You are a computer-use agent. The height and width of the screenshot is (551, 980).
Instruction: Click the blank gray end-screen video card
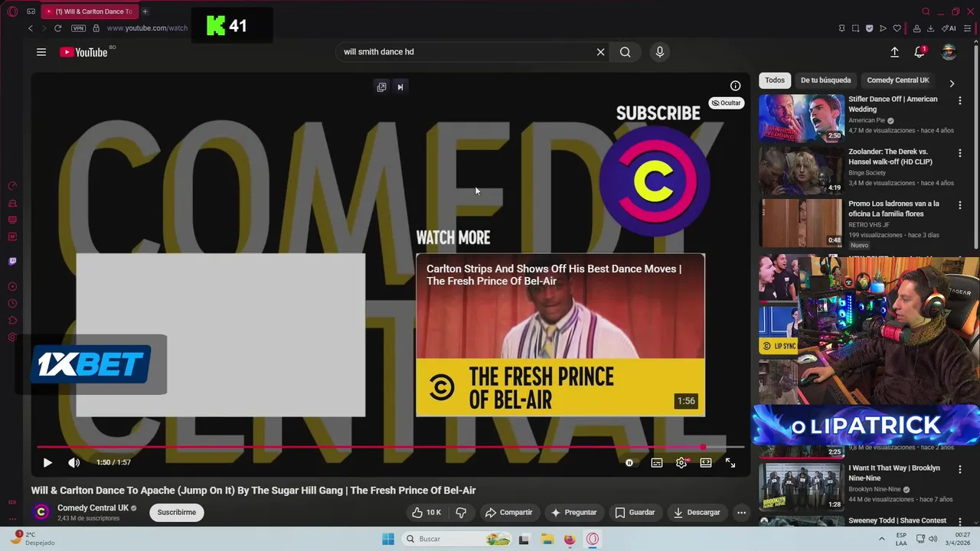click(x=220, y=334)
